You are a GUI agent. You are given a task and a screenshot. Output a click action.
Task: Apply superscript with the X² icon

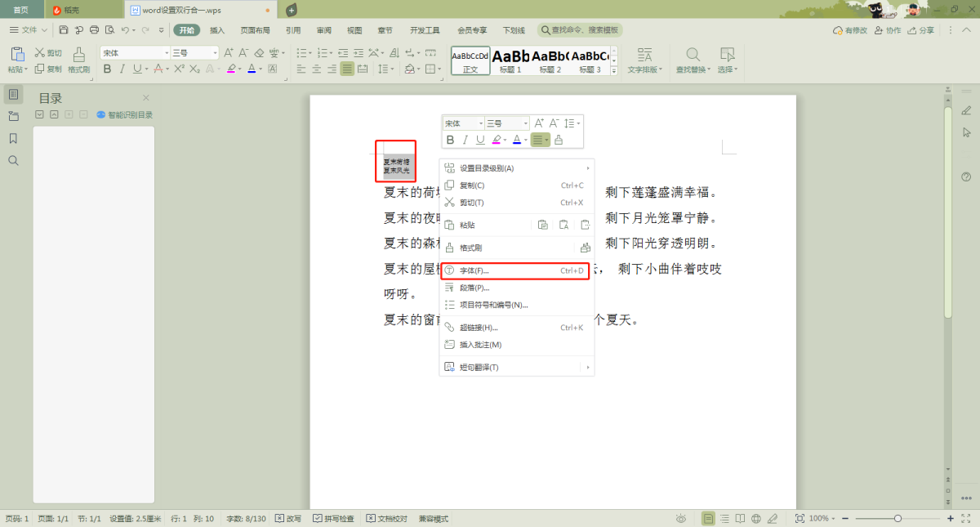(179, 69)
